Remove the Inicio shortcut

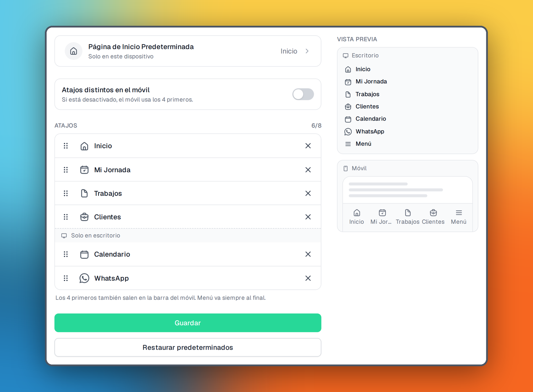click(308, 146)
